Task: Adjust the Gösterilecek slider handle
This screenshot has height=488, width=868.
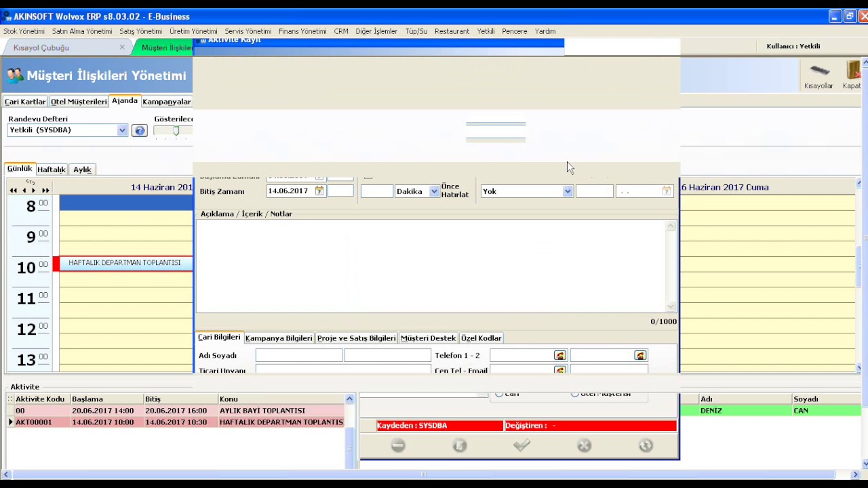Action: click(176, 131)
